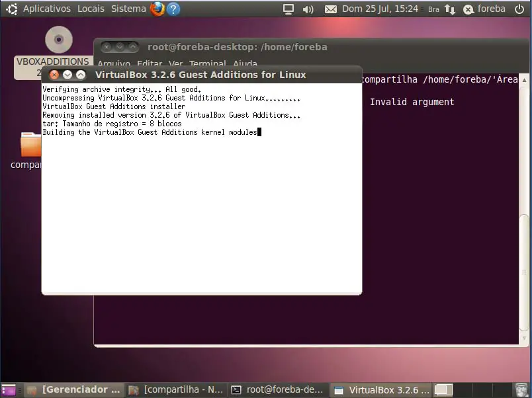Open the Ajuda menu in the terminal window
Screen dimensions: 532x398
(x=245, y=63)
